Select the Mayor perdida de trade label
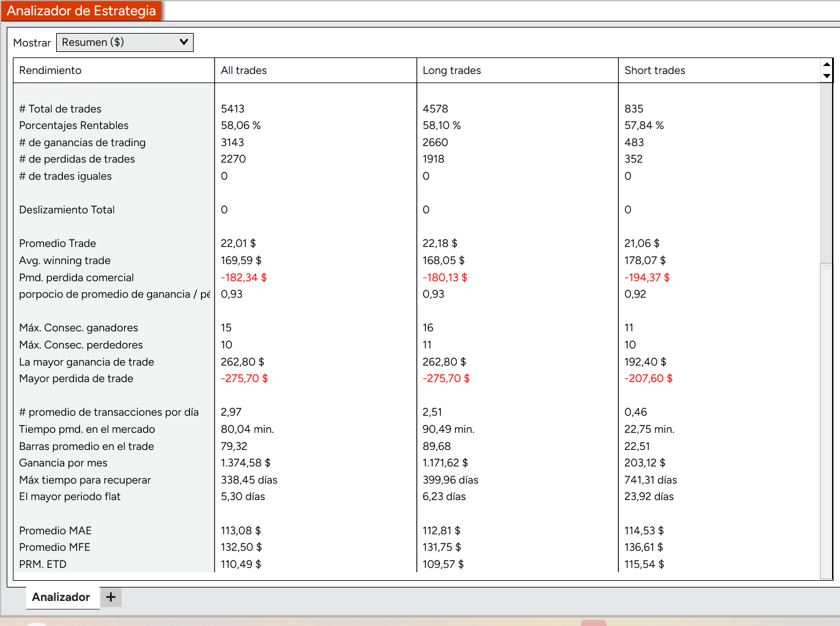 pos(76,378)
